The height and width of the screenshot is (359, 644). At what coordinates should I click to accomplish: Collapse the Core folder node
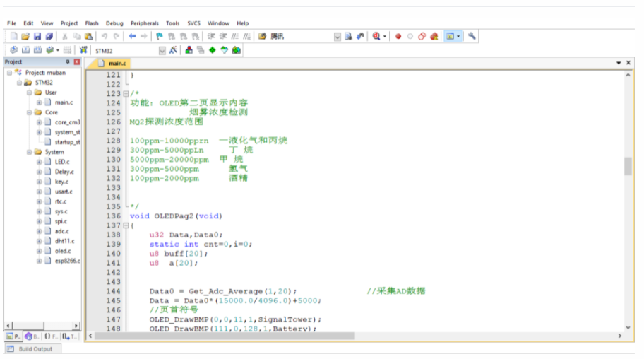tap(29, 112)
